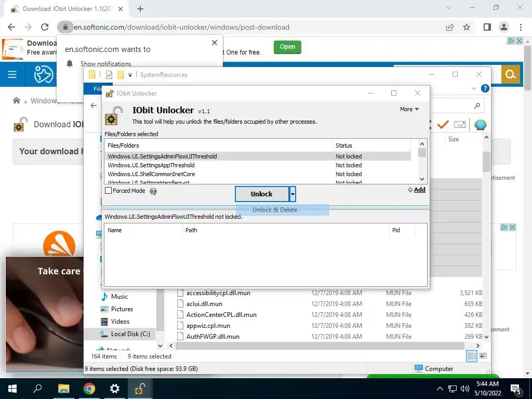The width and height of the screenshot is (532, 399).
Task: Bookmark this page with the star icon
Action: coord(467,27)
